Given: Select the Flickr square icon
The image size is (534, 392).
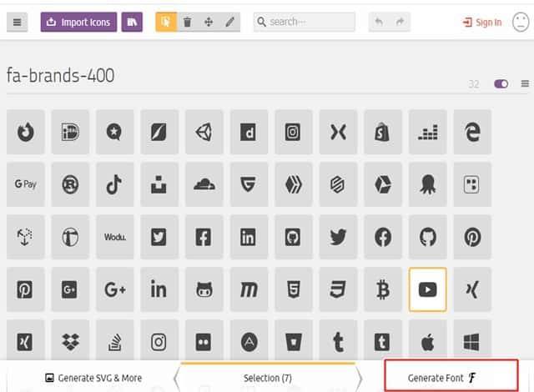Looking at the screenshot, I should point(204,341).
